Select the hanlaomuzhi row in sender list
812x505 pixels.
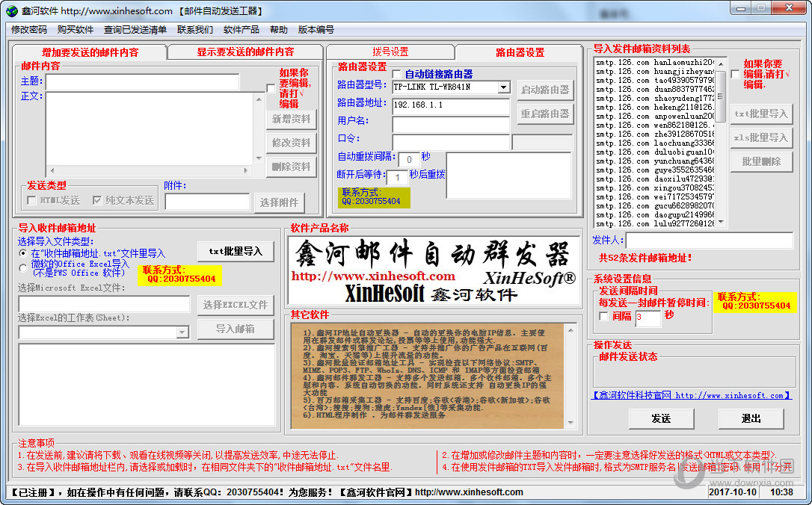[654, 63]
